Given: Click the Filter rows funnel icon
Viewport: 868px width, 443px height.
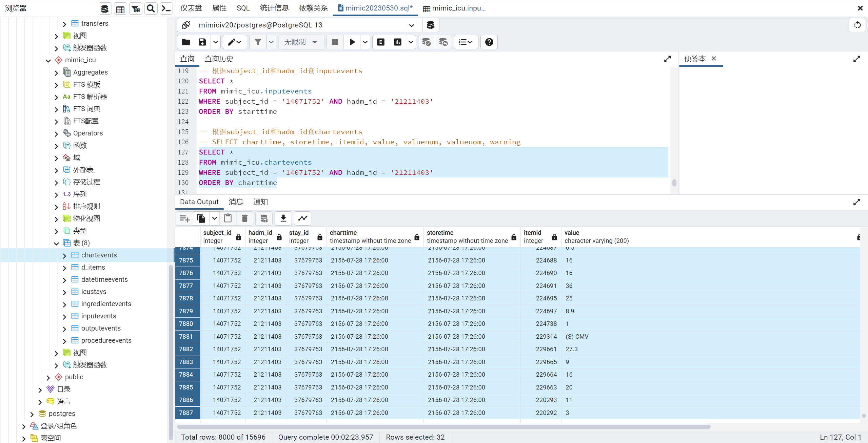Looking at the screenshot, I should [x=258, y=42].
